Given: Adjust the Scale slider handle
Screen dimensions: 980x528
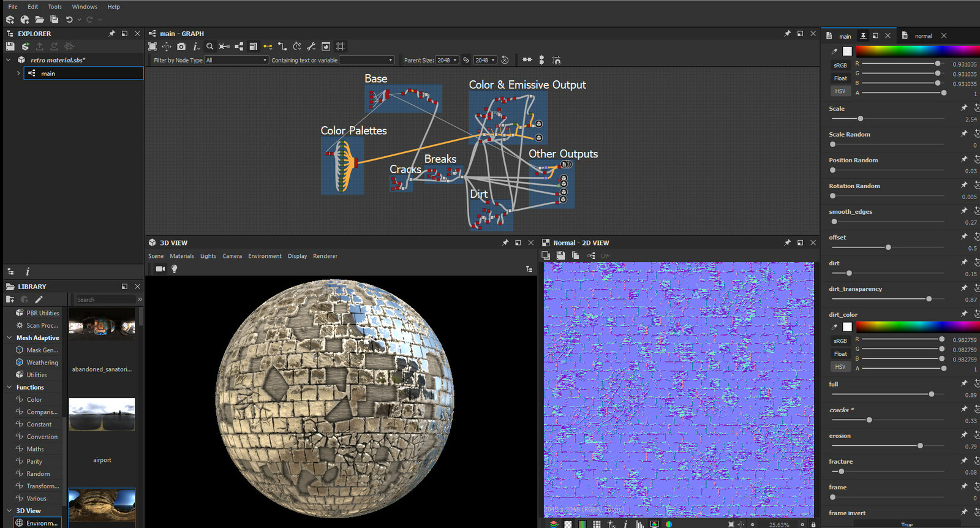Looking at the screenshot, I should pyautogui.click(x=861, y=119).
